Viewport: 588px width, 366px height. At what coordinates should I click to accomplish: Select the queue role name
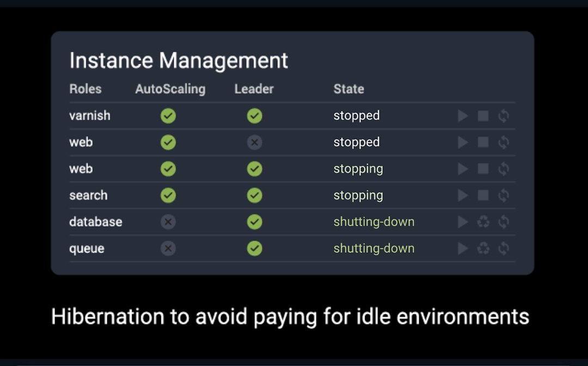click(87, 249)
